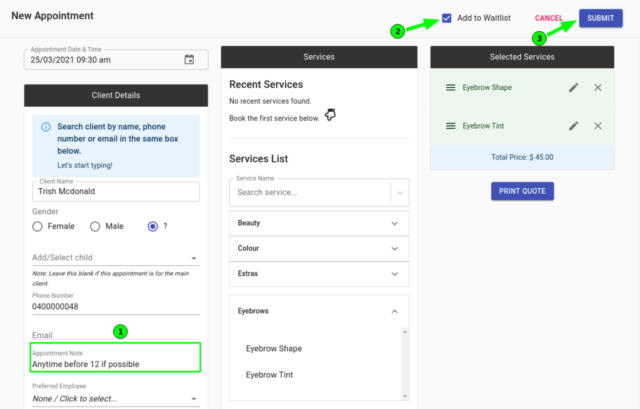Click the info icon in search hint
The height and width of the screenshot is (409, 640).
point(46,128)
